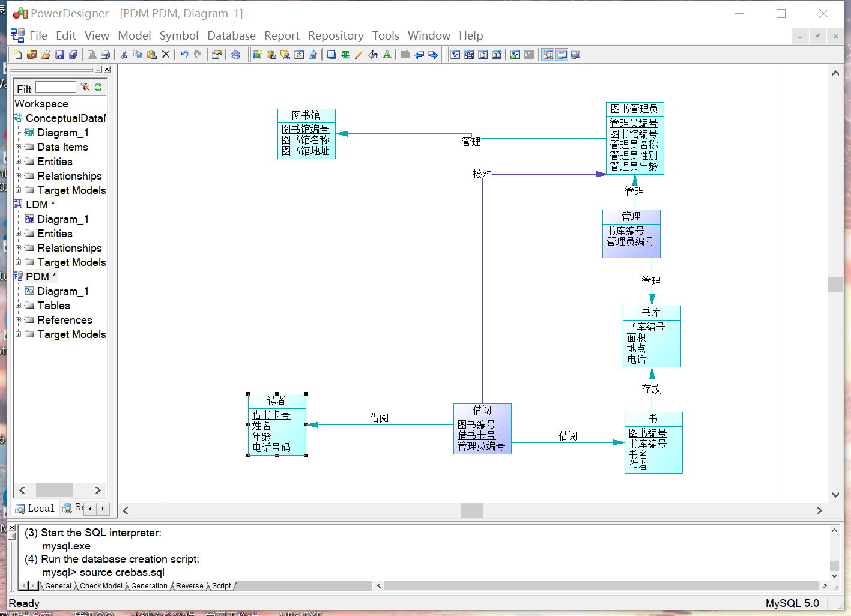Click the line style pencil icon
This screenshot has width=851, height=616.
pos(359,55)
